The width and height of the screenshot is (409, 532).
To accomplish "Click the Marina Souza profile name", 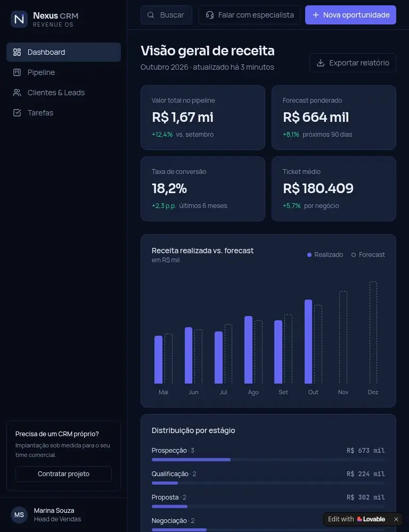I will (54, 510).
